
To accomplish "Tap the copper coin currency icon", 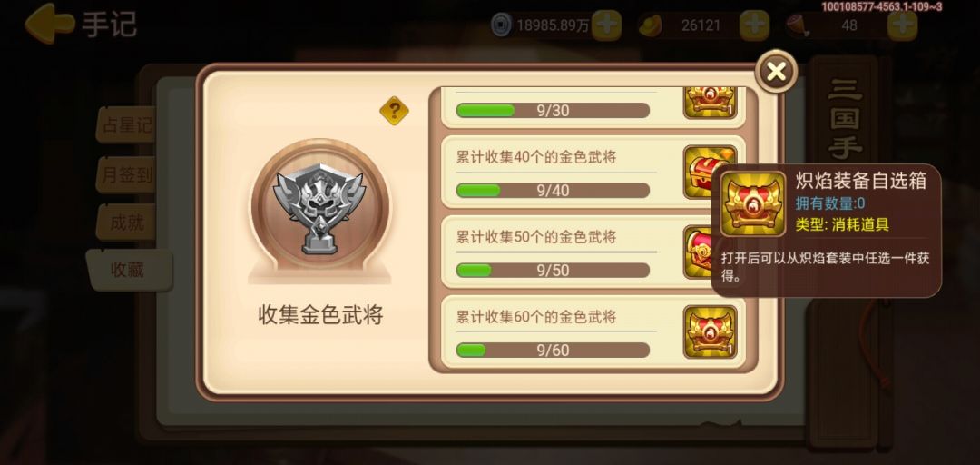I will click(501, 25).
